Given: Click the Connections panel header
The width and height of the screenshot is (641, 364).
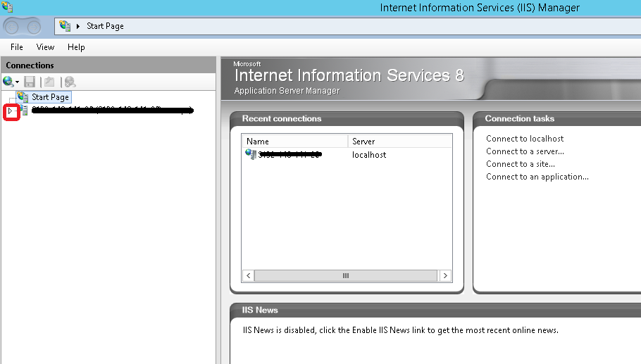Looking at the screenshot, I should coord(108,65).
